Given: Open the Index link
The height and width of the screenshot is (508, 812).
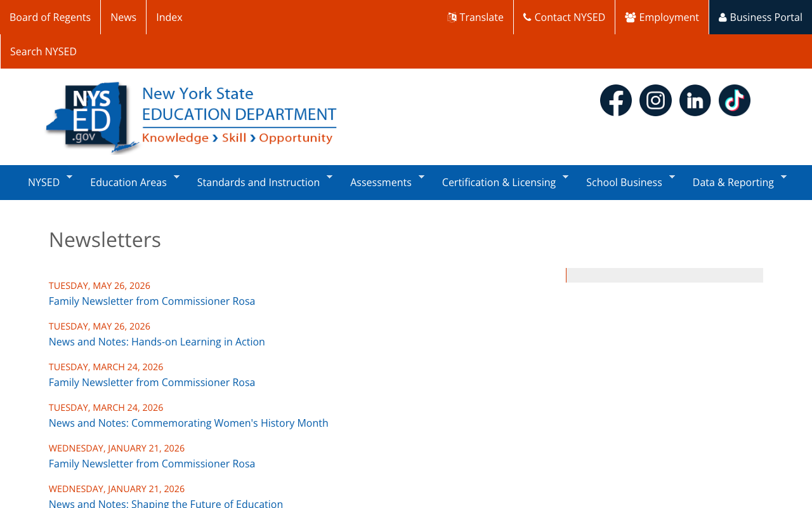Looking at the screenshot, I should pyautogui.click(x=169, y=17).
